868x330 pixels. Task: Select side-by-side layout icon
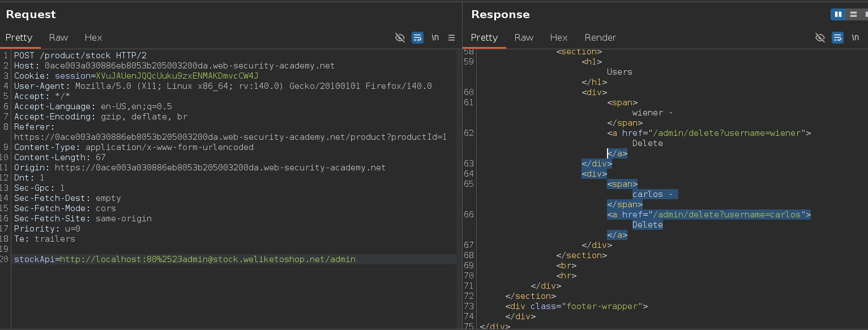(x=839, y=15)
